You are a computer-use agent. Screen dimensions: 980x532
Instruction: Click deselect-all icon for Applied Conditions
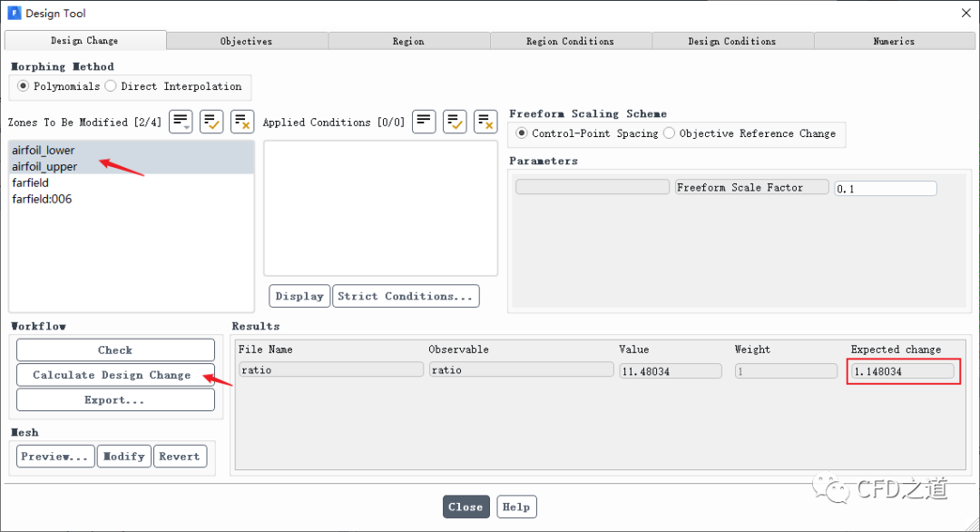click(x=485, y=121)
